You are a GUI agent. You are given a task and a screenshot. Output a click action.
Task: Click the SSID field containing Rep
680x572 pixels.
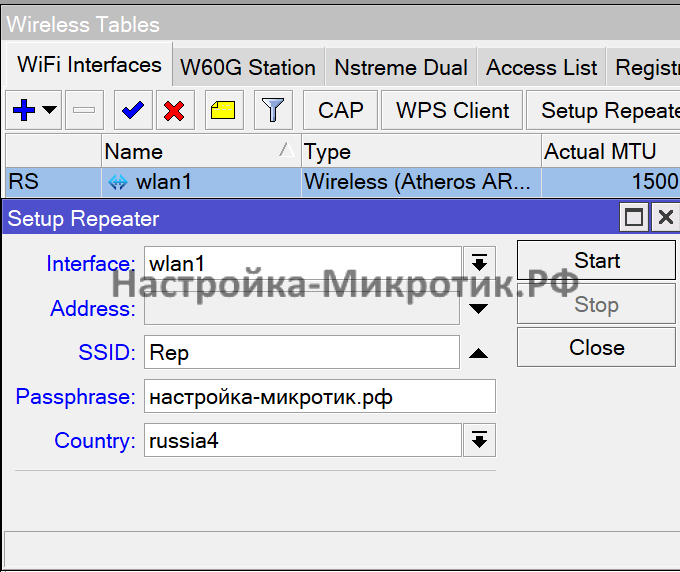pyautogui.click(x=302, y=352)
